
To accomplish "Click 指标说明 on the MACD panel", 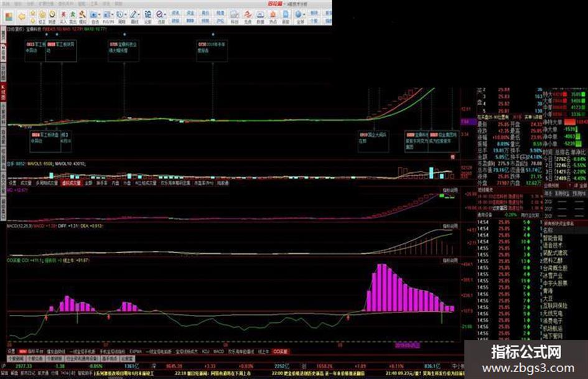I will coord(450,227).
